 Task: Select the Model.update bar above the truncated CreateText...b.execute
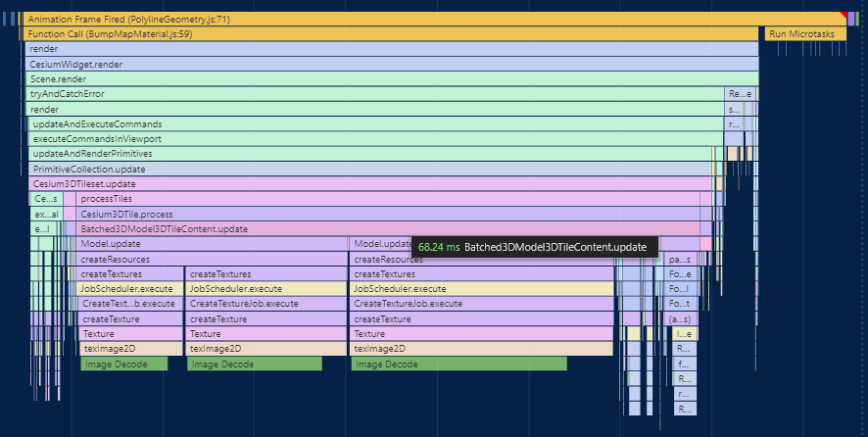pos(212,244)
